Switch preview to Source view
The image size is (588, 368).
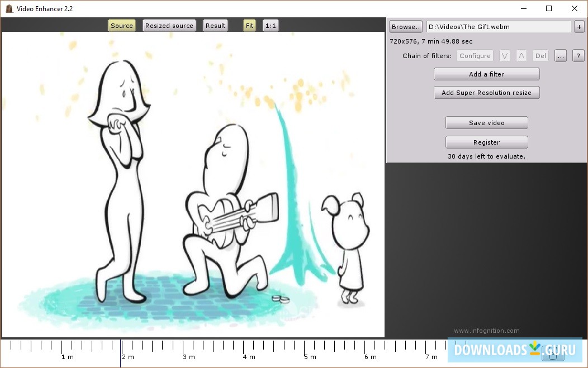pos(121,26)
